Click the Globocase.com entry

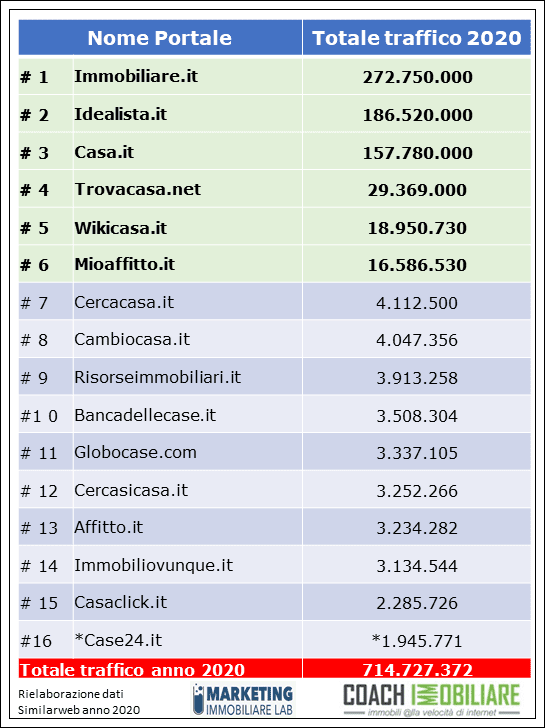[135, 452]
